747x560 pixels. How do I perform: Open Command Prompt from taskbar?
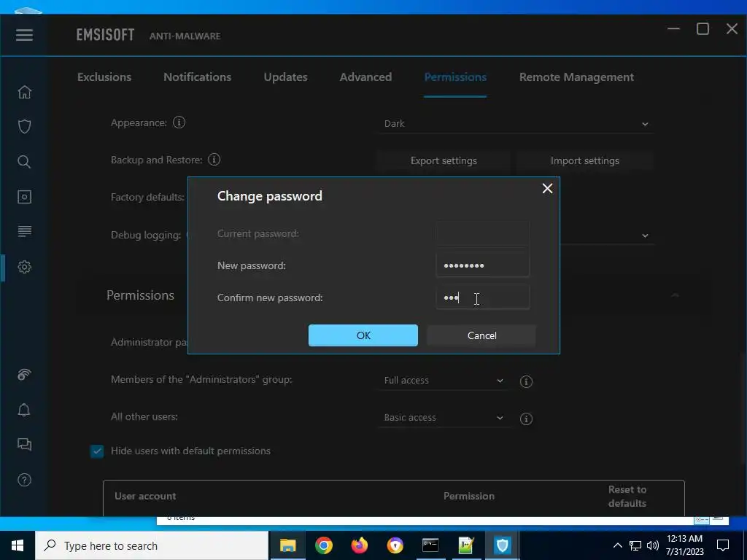[x=430, y=545]
